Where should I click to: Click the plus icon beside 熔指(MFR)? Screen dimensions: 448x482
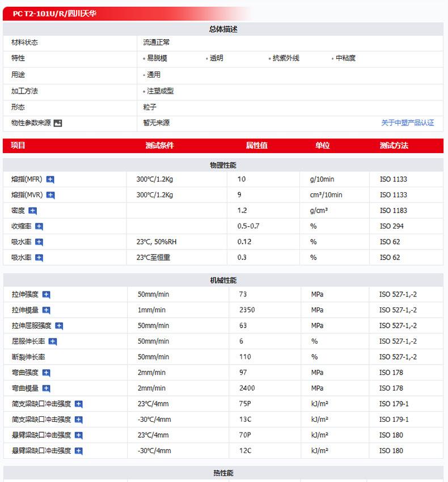coord(50,180)
